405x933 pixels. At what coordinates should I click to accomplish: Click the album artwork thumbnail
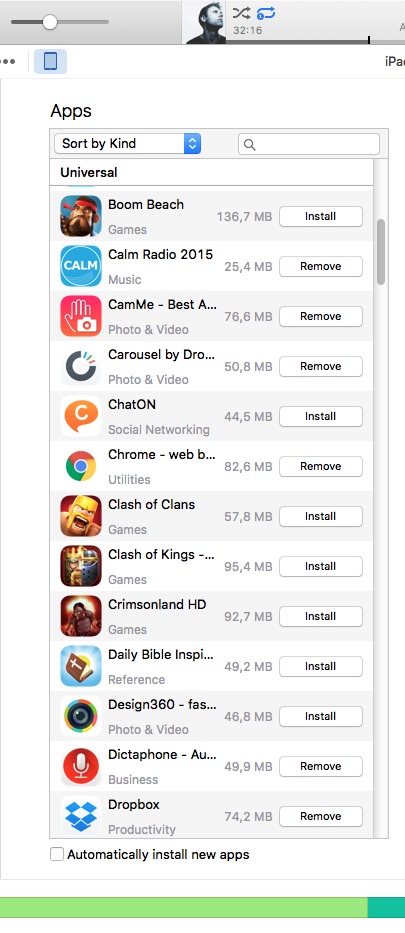(206, 22)
